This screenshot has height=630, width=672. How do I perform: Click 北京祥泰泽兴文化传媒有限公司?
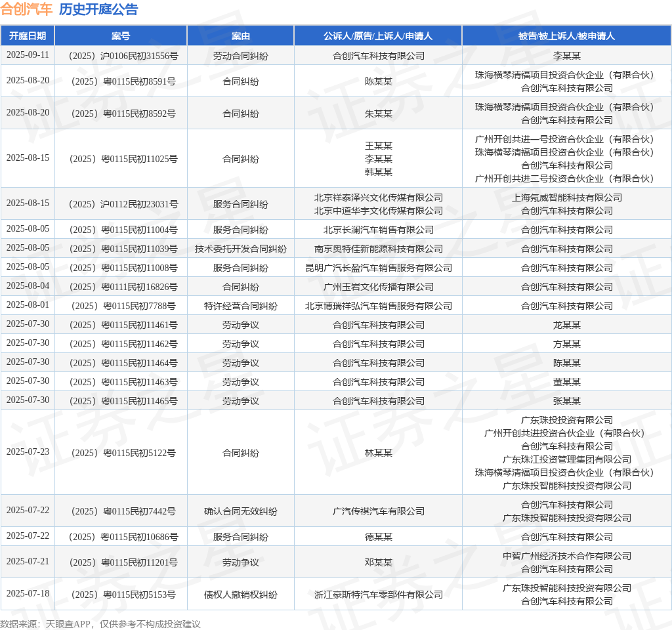379,198
